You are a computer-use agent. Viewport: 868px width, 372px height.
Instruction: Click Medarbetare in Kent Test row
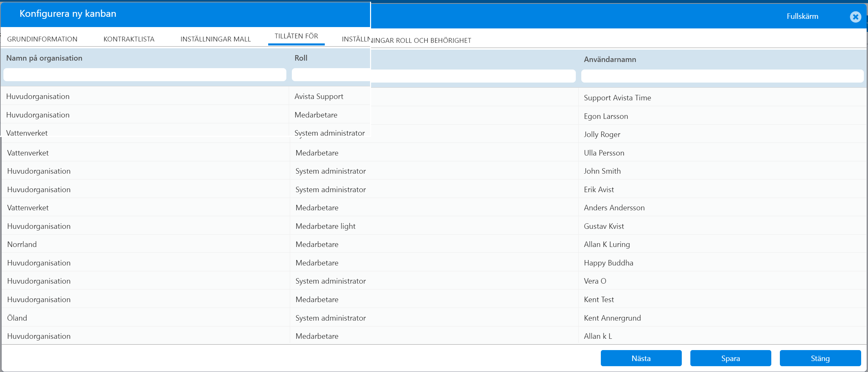click(x=317, y=299)
